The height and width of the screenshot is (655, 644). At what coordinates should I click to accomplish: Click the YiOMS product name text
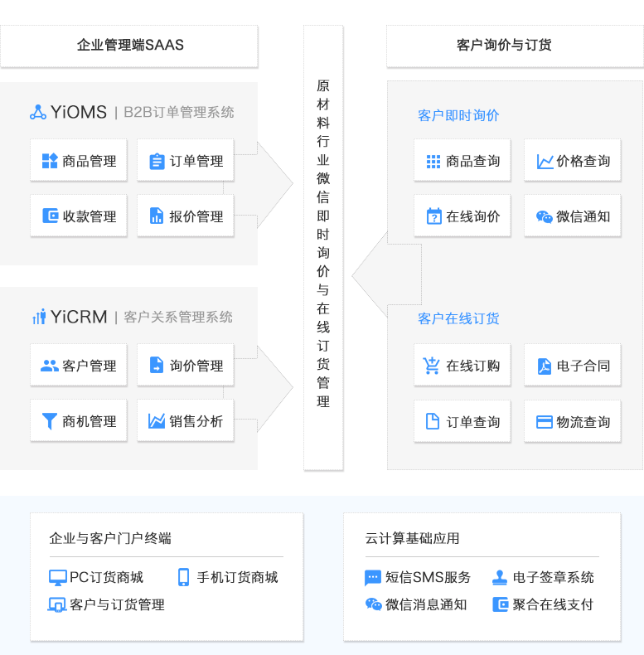click(79, 113)
